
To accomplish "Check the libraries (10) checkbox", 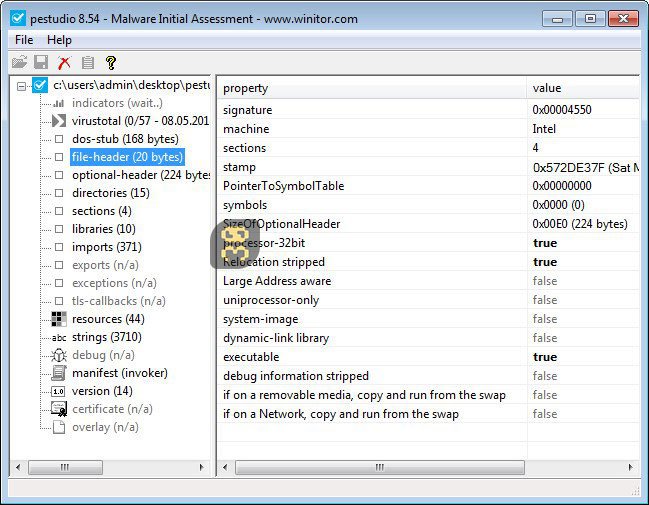I will coord(59,229).
